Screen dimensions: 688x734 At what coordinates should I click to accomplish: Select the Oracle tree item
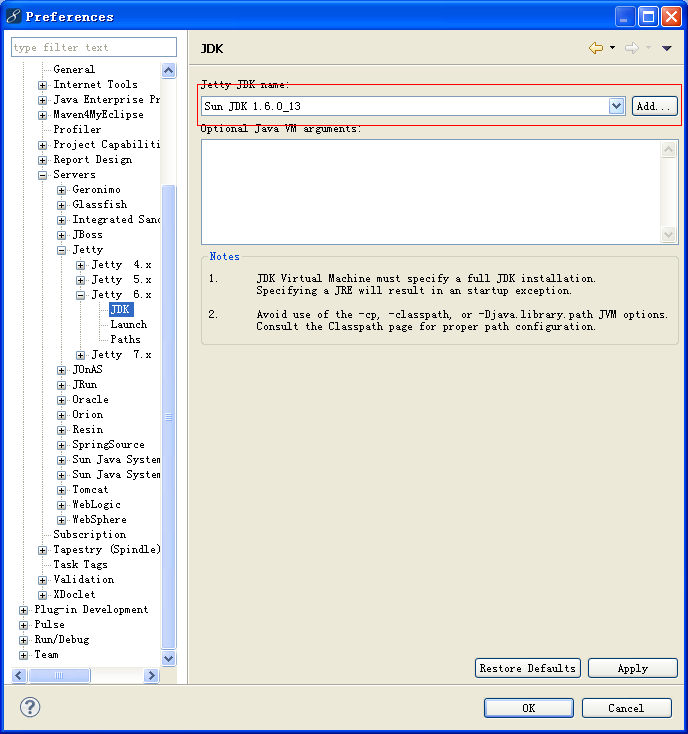pyautogui.click(x=90, y=399)
